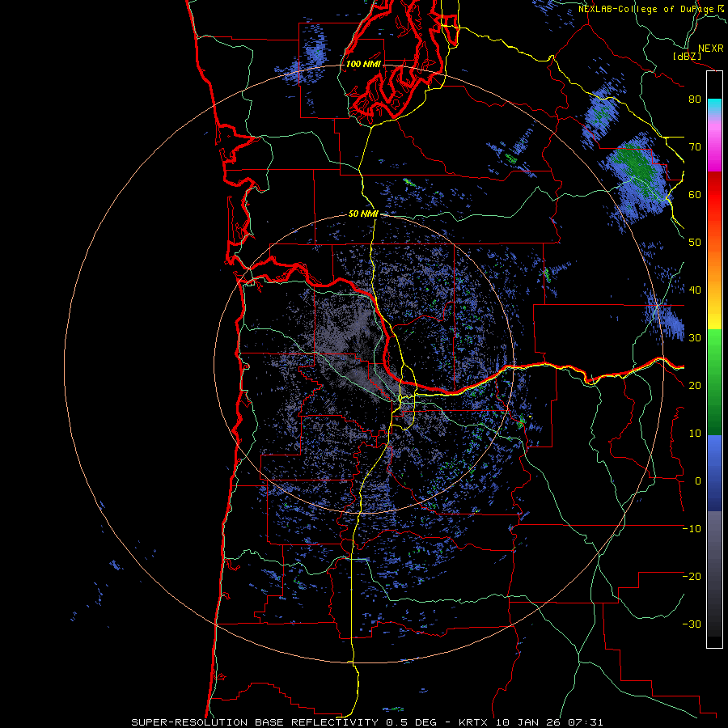
Task: Click the -20 value on the dBZ scale
Action: (692, 576)
